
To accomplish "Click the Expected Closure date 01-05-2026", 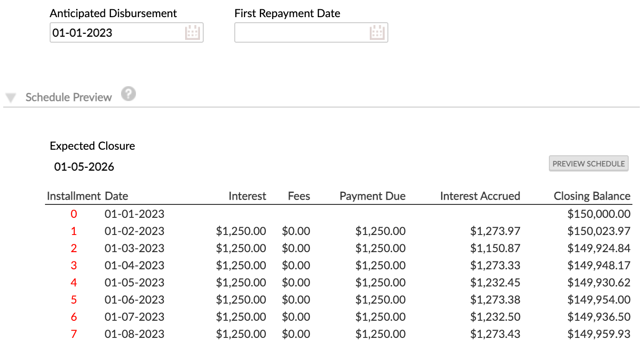I will pyautogui.click(x=84, y=167).
